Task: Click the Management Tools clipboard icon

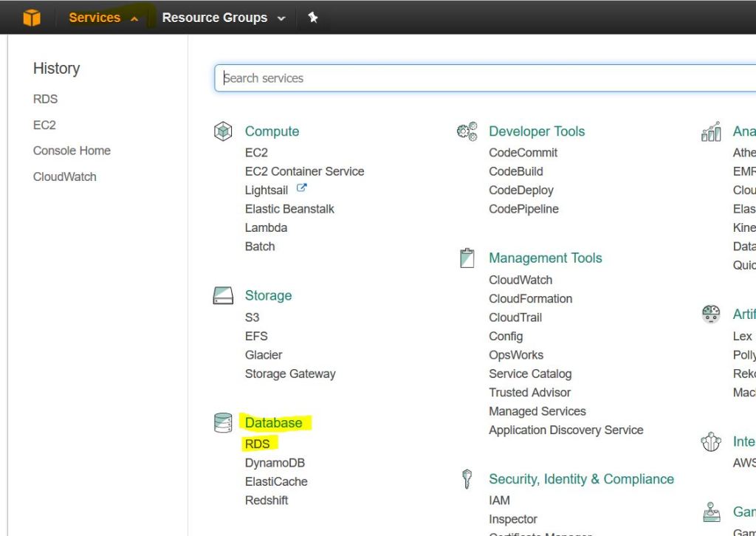Action: [467, 258]
